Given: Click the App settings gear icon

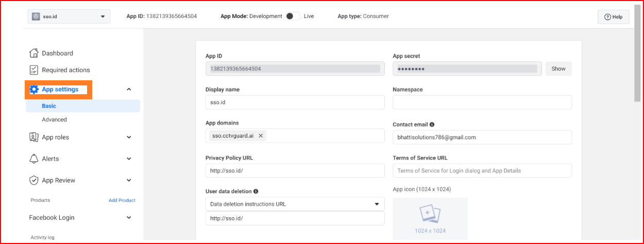Looking at the screenshot, I should click(35, 90).
